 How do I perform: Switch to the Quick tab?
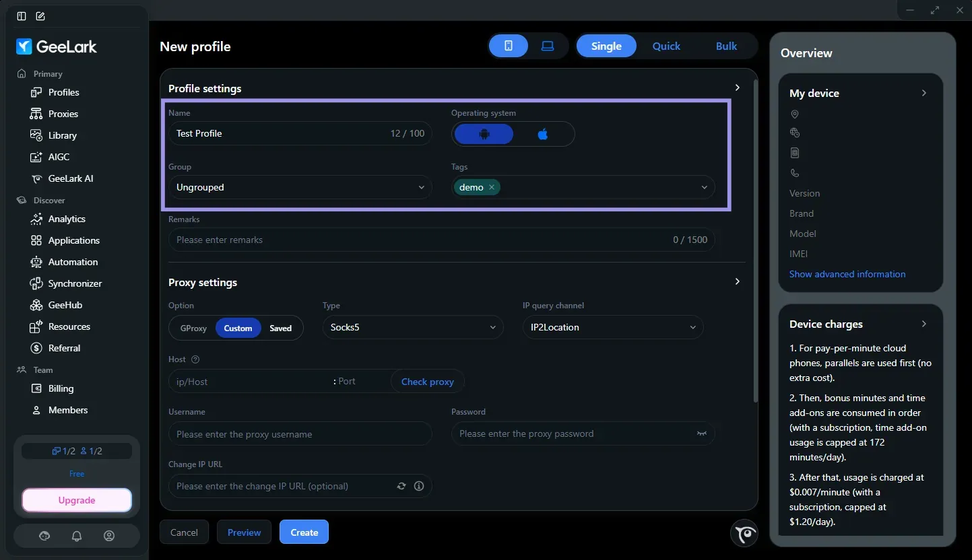666,46
